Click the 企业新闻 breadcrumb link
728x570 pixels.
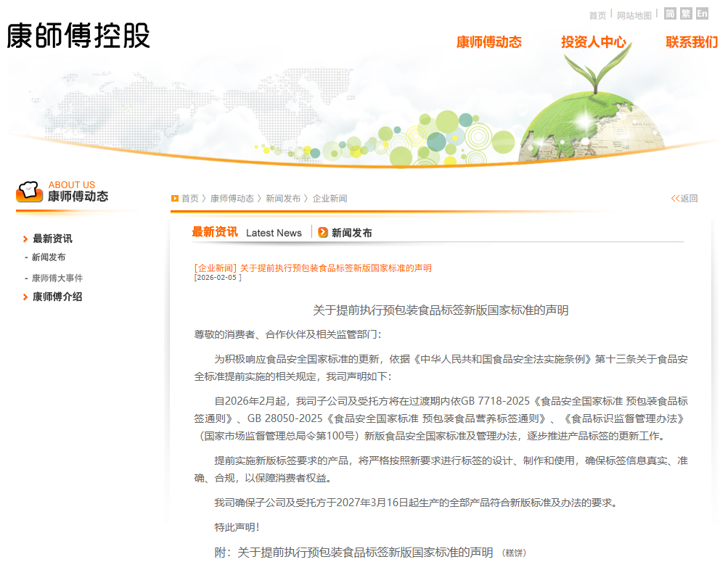pyautogui.click(x=330, y=198)
